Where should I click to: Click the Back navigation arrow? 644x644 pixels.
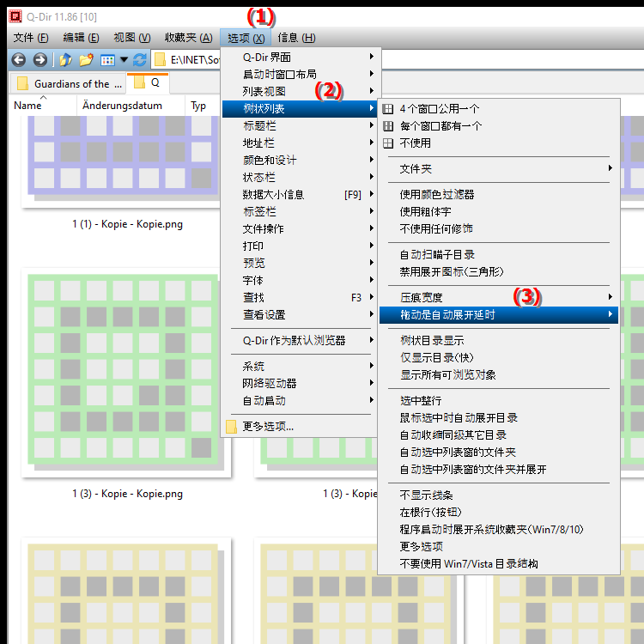(x=19, y=60)
